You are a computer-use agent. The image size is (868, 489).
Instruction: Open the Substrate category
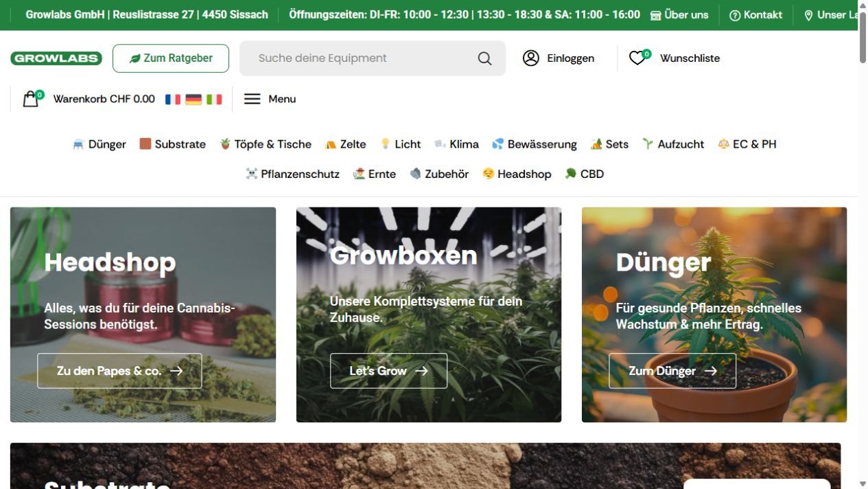[x=180, y=144]
